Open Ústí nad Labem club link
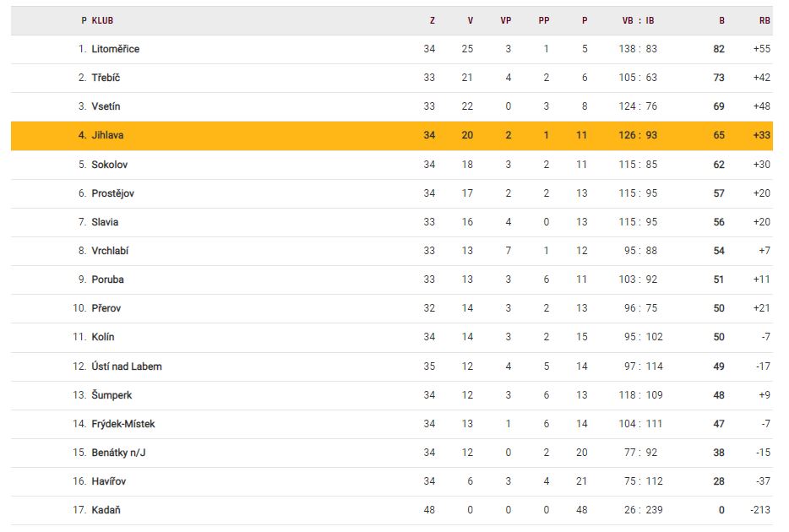The width and height of the screenshot is (789, 532). point(127,366)
